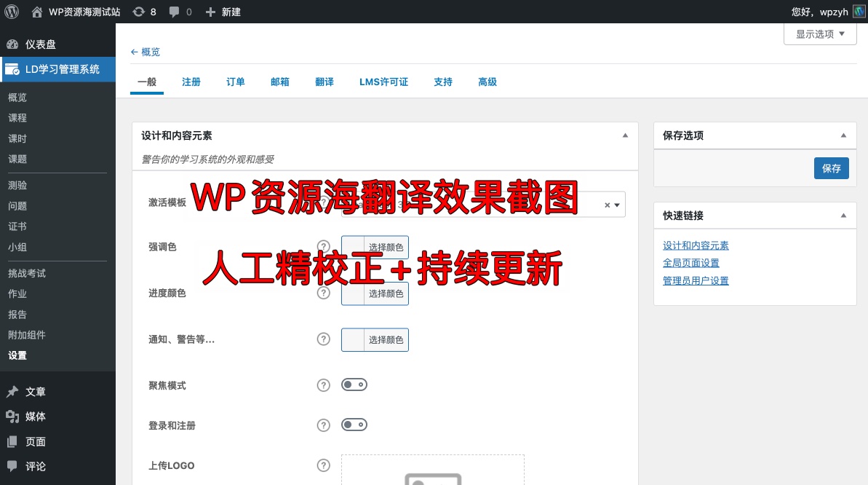Viewport: 868px width, 485px height.
Task: Click help icon for 强调色
Action: click(323, 247)
